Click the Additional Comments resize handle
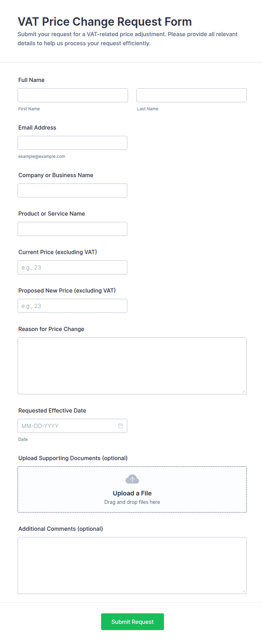Screen dimensions: 262x644 tap(244, 591)
